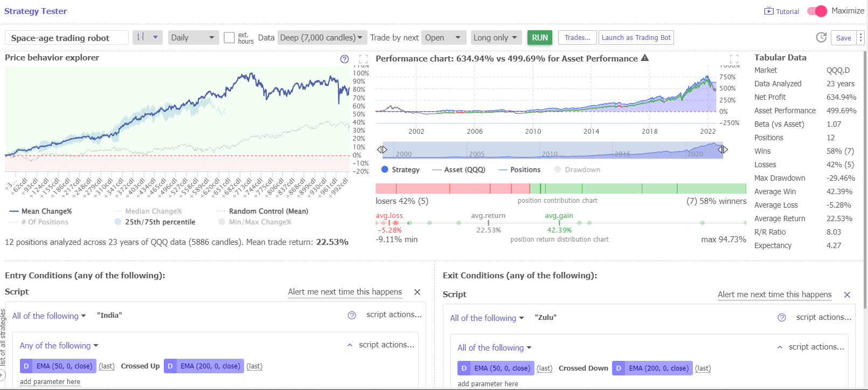
Task: Toggle the Maximize switch
Action: pos(817,11)
